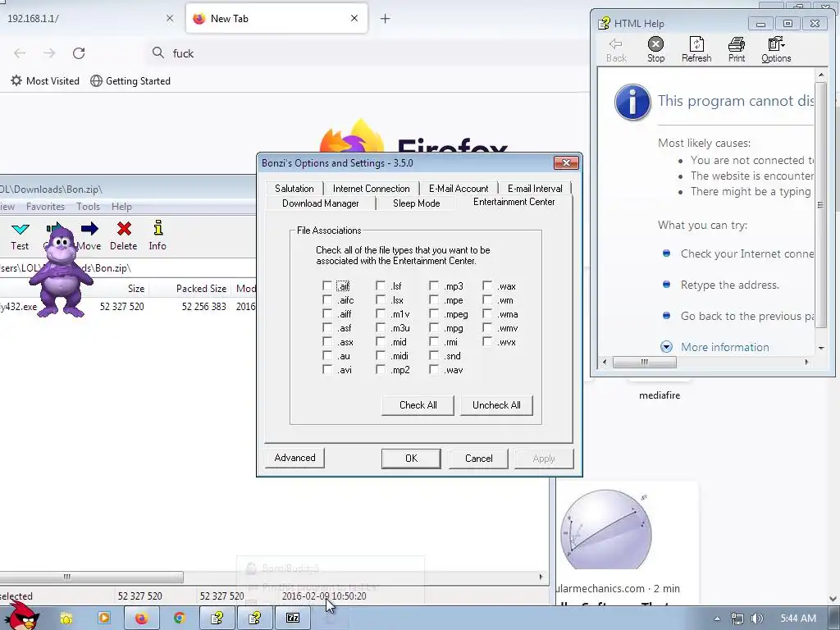Open the 7-Zip taskbar icon
840x630 pixels.
293,619
